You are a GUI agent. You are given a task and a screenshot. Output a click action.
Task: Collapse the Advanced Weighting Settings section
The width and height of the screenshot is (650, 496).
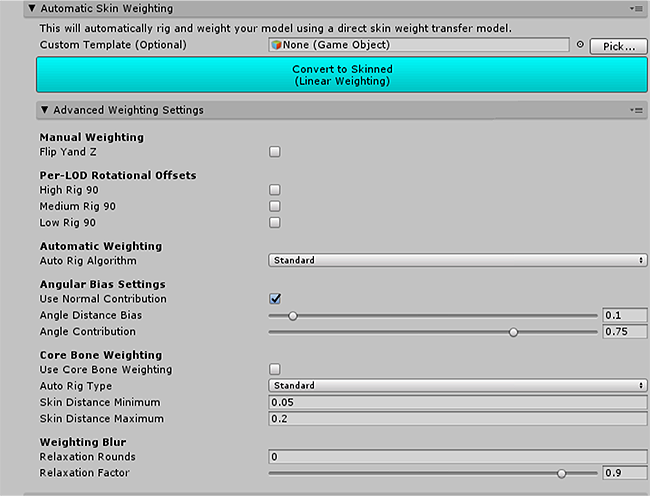tap(44, 110)
